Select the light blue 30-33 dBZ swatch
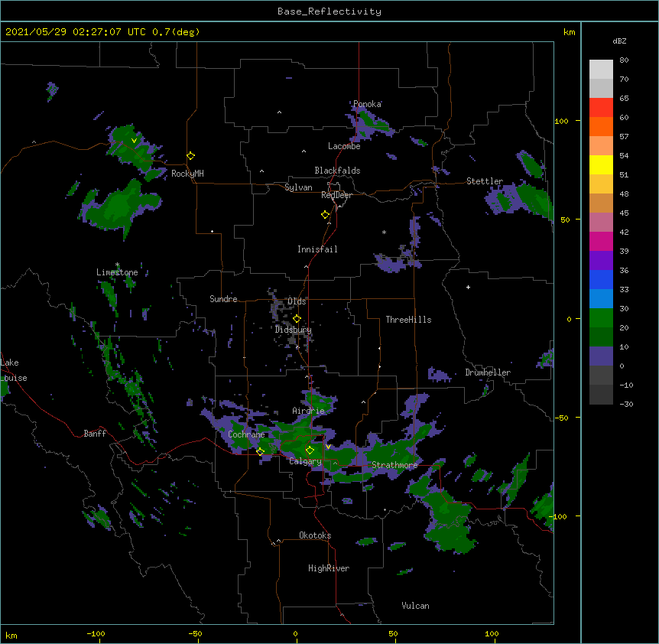Image resolution: width=659 pixels, height=644 pixels. pyautogui.click(x=601, y=299)
